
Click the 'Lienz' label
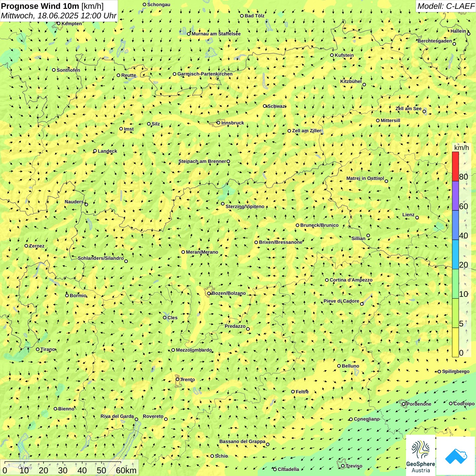point(408,215)
